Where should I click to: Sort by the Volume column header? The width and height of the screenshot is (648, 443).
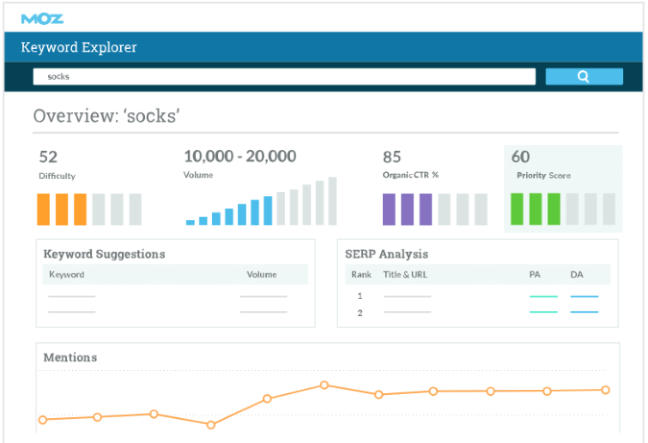[261, 274]
